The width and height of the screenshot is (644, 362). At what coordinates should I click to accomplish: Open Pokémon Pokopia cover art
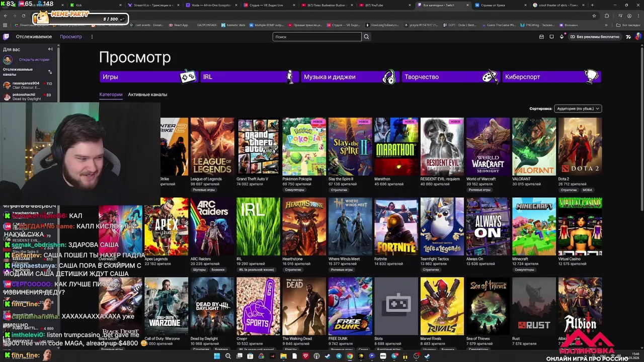point(304,147)
